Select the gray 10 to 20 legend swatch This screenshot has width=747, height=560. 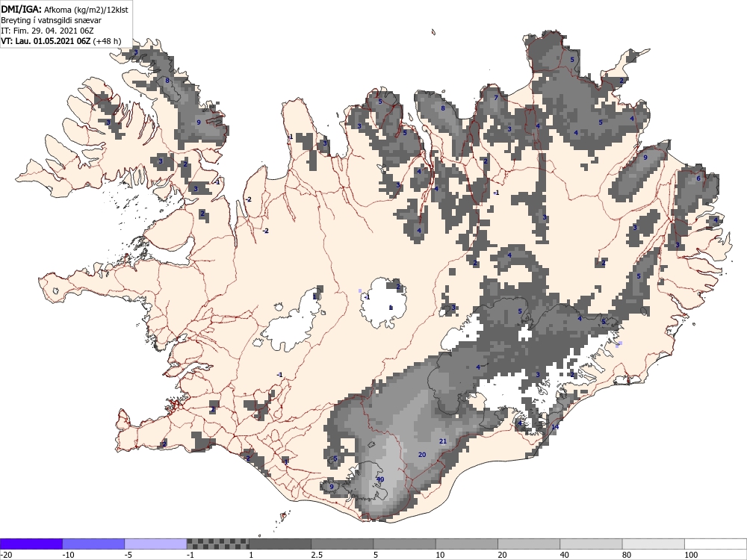point(466,544)
